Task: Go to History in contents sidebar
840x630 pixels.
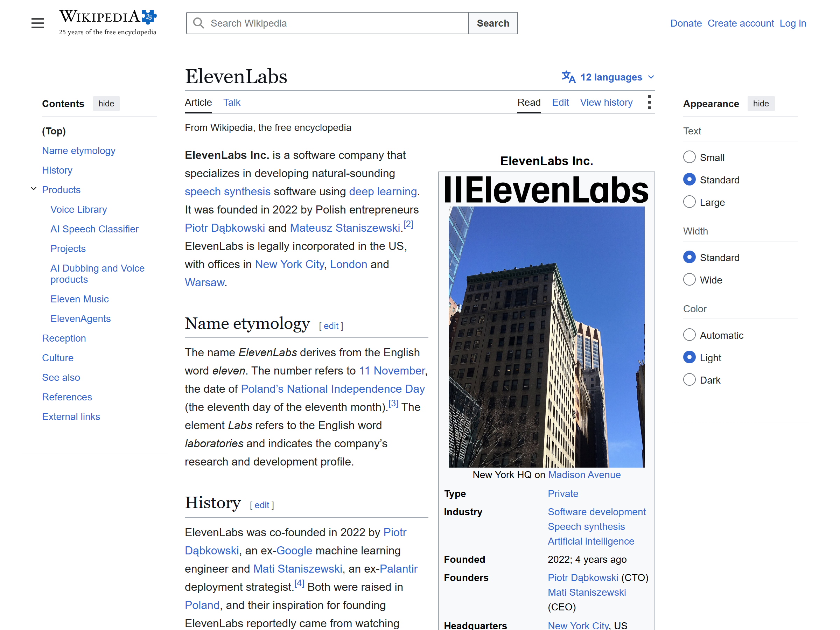Action: click(x=57, y=170)
